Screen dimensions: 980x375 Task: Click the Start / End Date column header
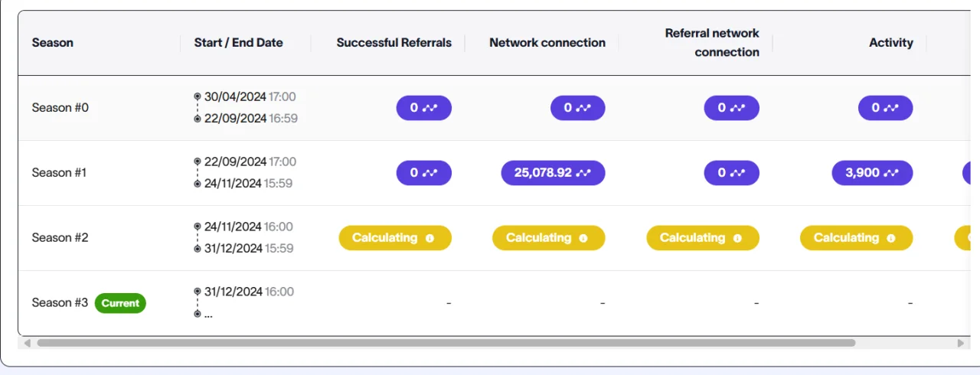point(239,43)
